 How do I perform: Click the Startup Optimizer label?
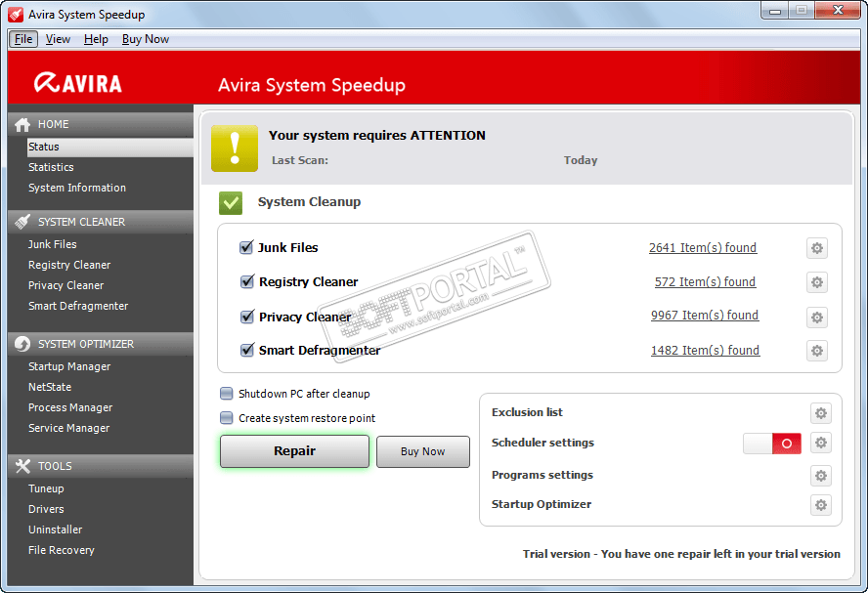click(x=541, y=504)
